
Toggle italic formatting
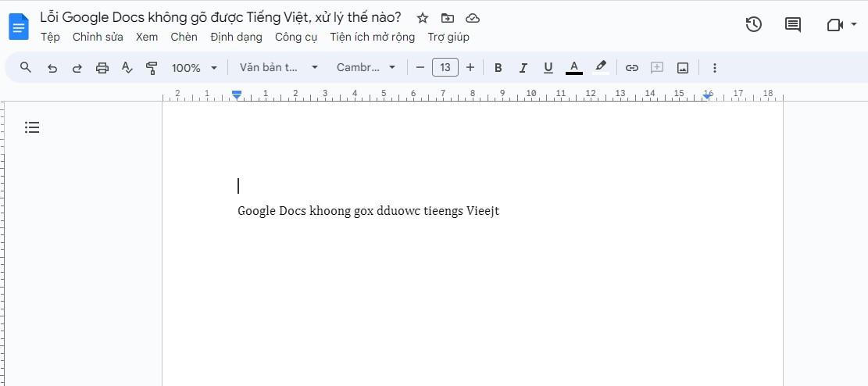pyautogui.click(x=523, y=68)
